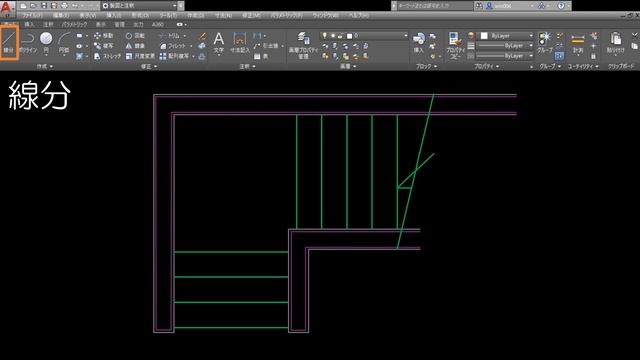Switch to the A360 ribbon tab
This screenshot has width=640, height=360.
(158, 24)
